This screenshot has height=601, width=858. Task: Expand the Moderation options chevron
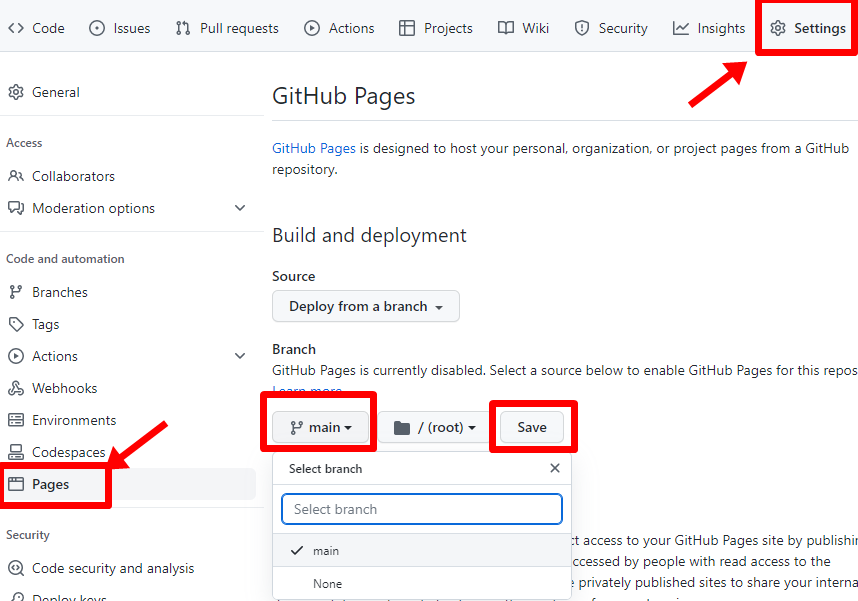pyautogui.click(x=240, y=208)
